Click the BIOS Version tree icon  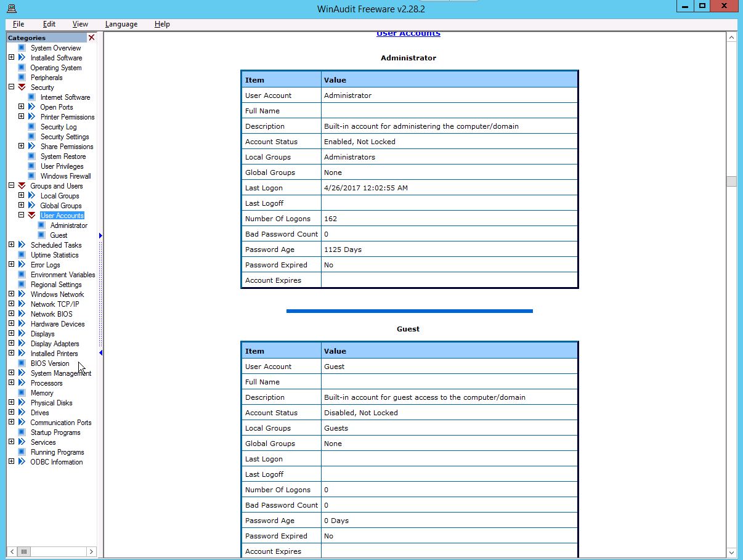22,363
